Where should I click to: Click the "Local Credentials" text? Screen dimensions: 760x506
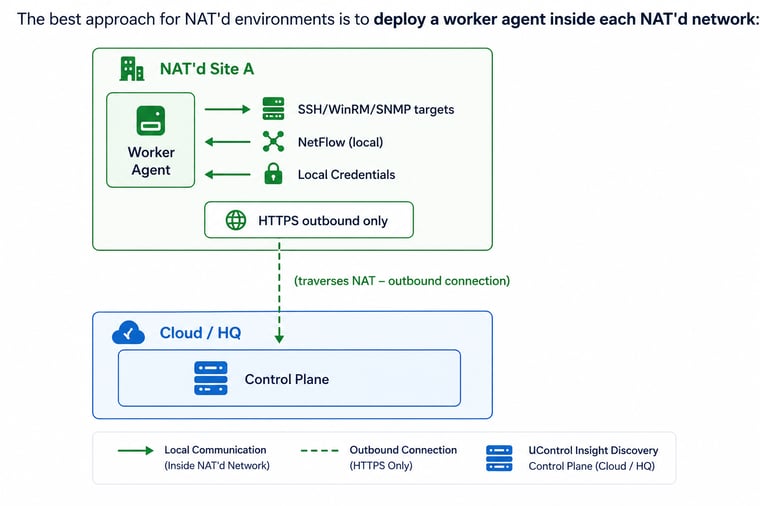click(x=347, y=174)
